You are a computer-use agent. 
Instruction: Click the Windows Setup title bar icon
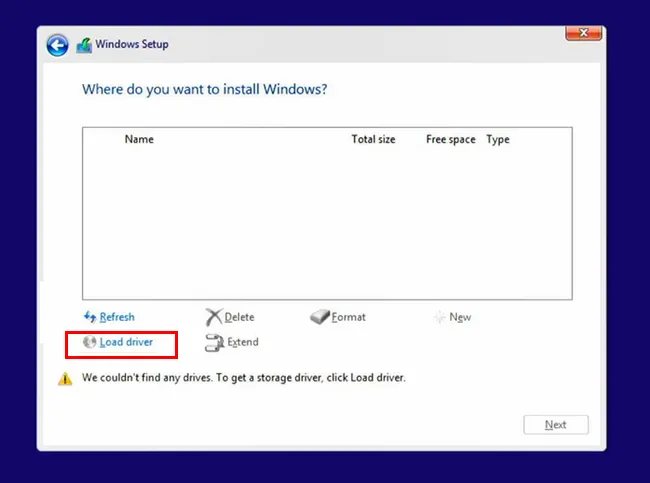tap(84, 45)
